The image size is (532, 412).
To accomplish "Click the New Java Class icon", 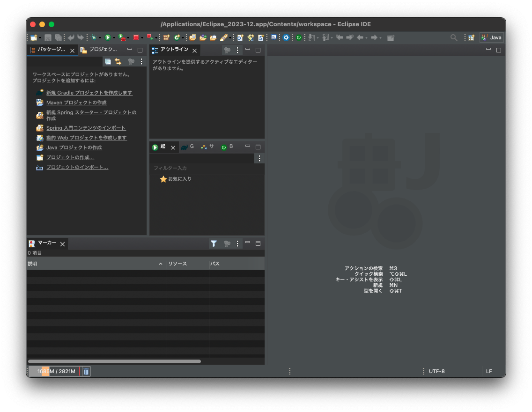I will tap(177, 37).
